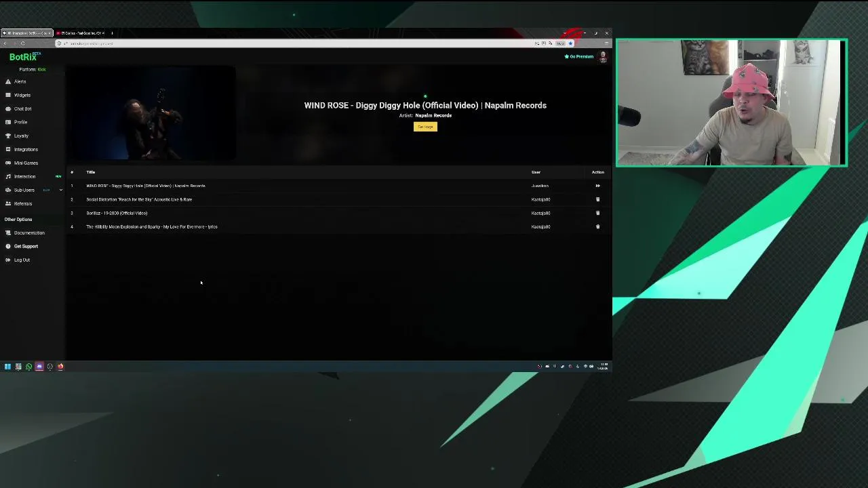Click the Title column header
Image resolution: width=868 pixels, height=488 pixels.
point(91,172)
